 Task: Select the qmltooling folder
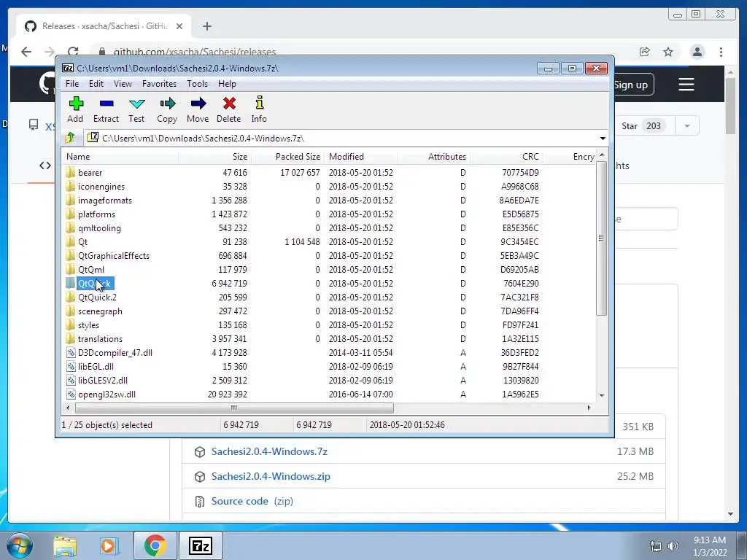(x=99, y=228)
